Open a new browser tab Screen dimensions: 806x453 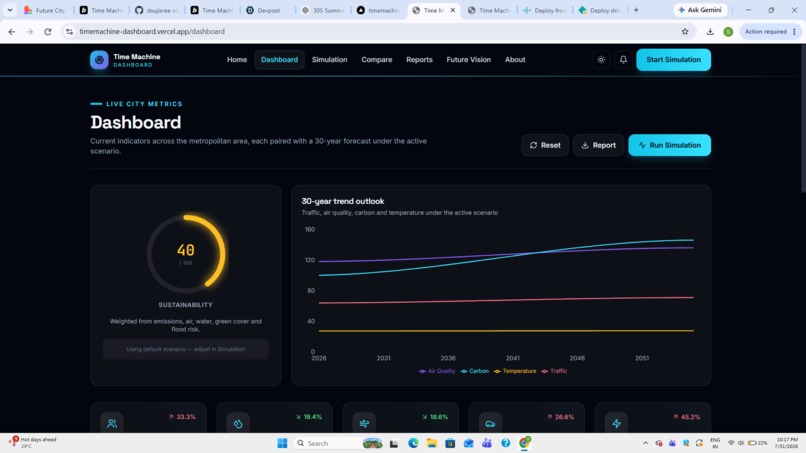click(x=636, y=10)
